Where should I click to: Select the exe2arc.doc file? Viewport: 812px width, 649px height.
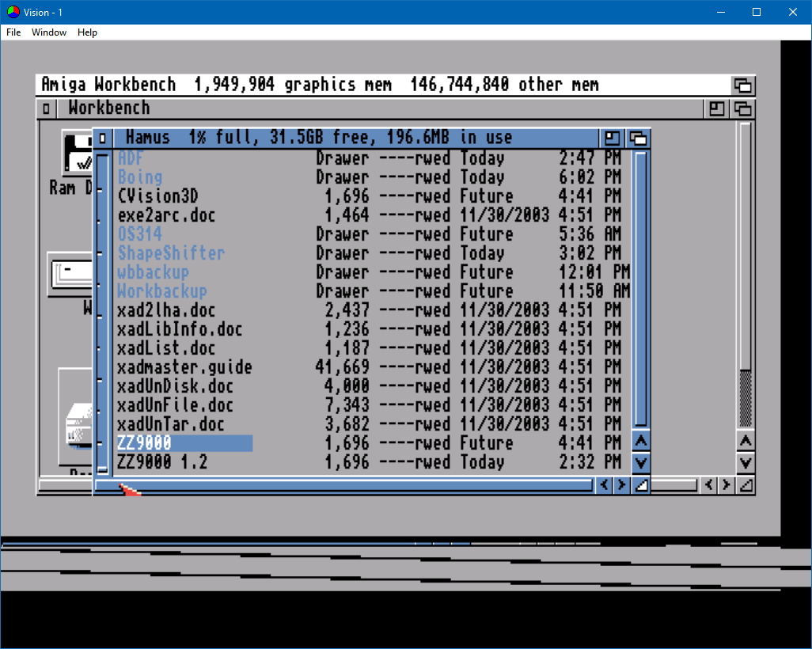(x=166, y=215)
